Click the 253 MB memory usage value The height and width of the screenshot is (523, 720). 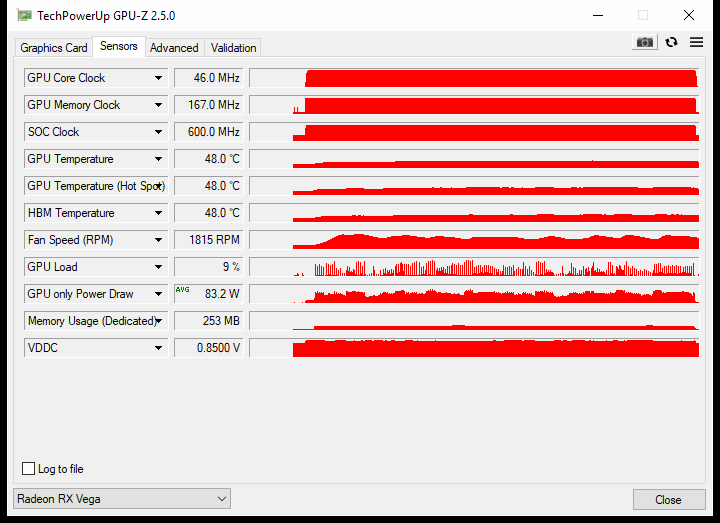208,321
